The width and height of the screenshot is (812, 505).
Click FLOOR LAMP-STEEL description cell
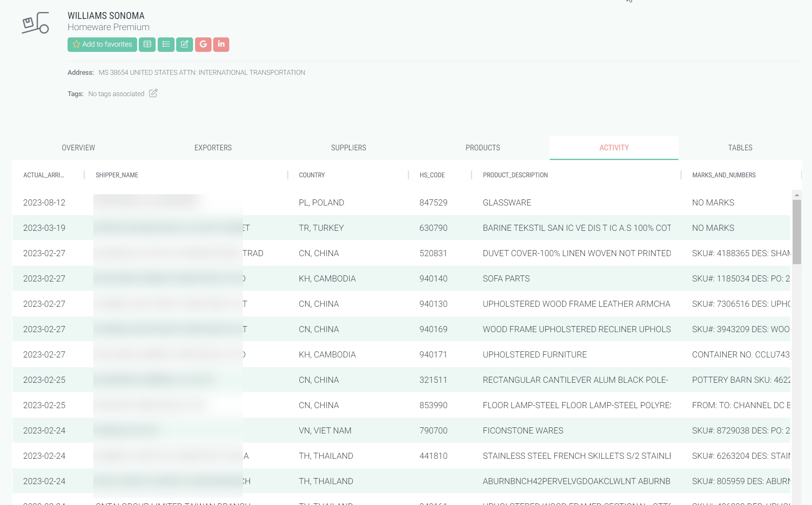point(577,405)
